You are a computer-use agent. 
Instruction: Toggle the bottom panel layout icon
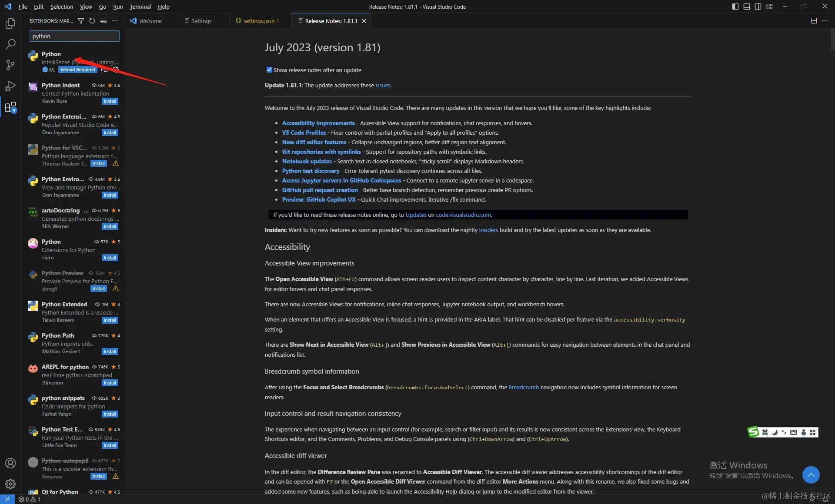pos(747,7)
